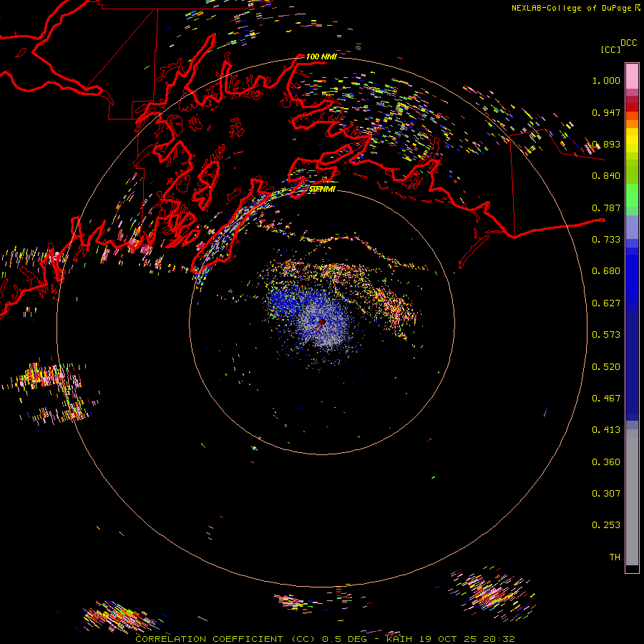
Task: Click the 0.467 scale value
Action: (606, 399)
